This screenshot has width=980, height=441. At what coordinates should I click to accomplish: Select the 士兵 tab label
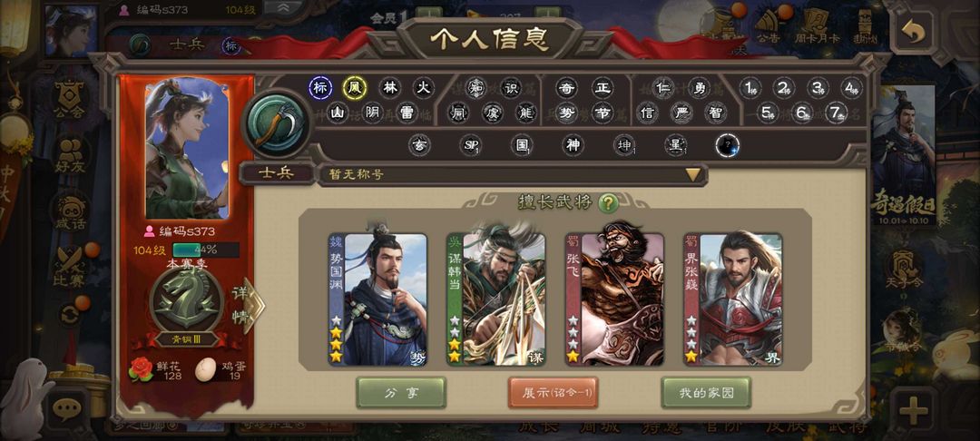277,174
